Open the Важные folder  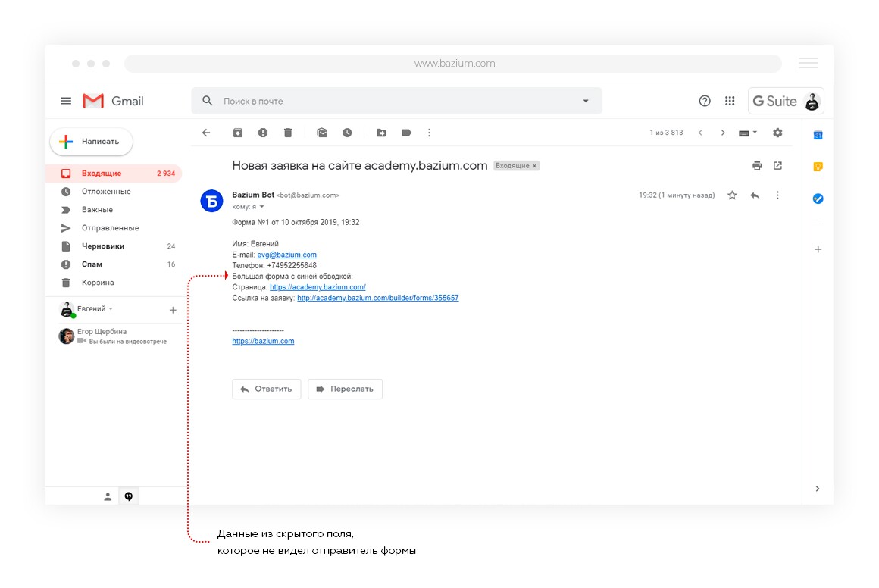(x=114, y=210)
